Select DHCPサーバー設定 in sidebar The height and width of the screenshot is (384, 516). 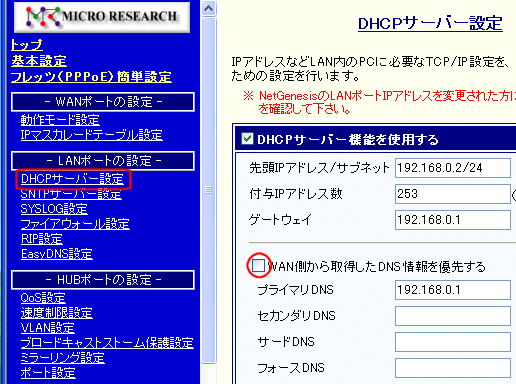[72, 179]
